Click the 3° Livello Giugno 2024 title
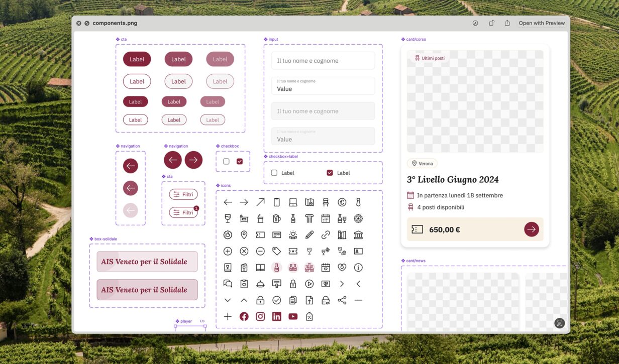Viewport: 619px width, 364px height. 453,180
